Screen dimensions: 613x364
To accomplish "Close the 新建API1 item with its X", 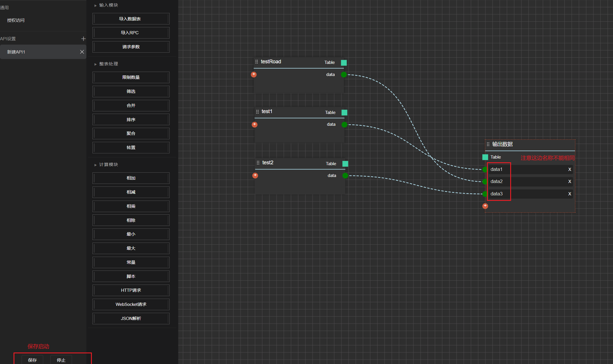I will click(82, 52).
